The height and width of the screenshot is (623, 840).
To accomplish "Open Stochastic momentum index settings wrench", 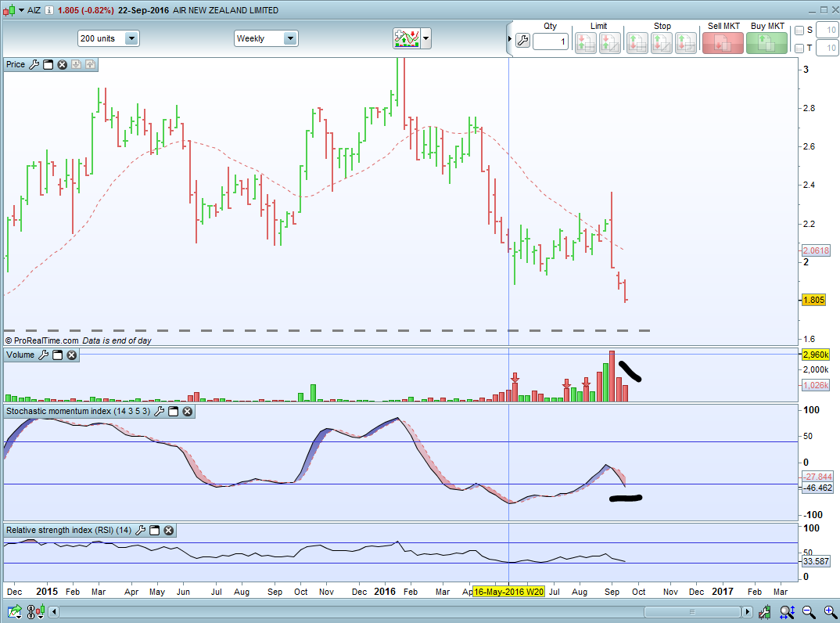I will tap(159, 411).
